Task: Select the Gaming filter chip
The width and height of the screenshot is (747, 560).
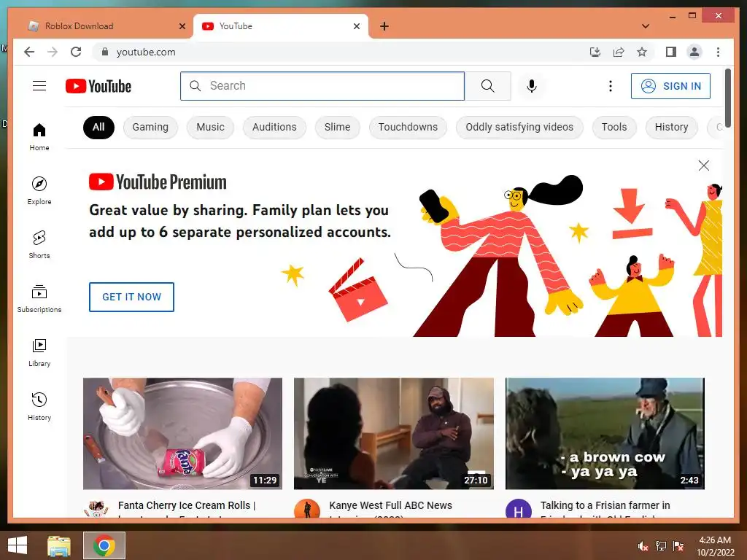Action: click(x=150, y=127)
